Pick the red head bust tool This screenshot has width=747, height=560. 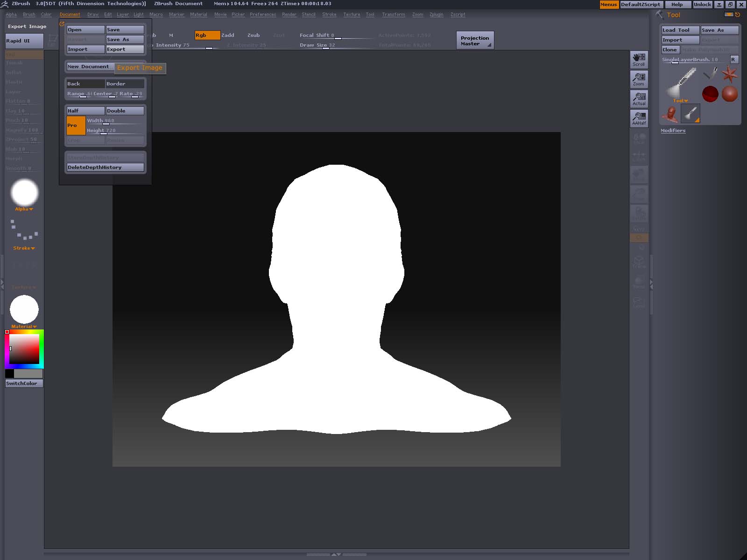pyautogui.click(x=670, y=113)
